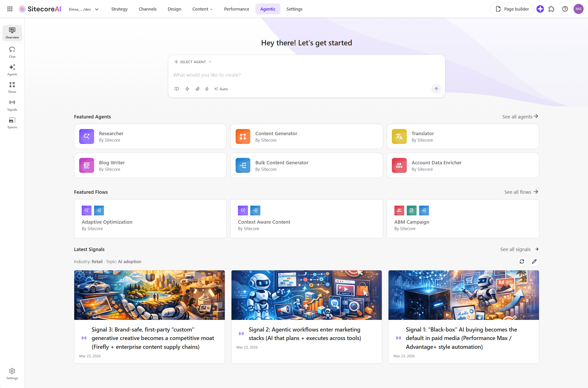Go to Agents in the sidebar
The image size is (588, 388).
pyautogui.click(x=12, y=70)
